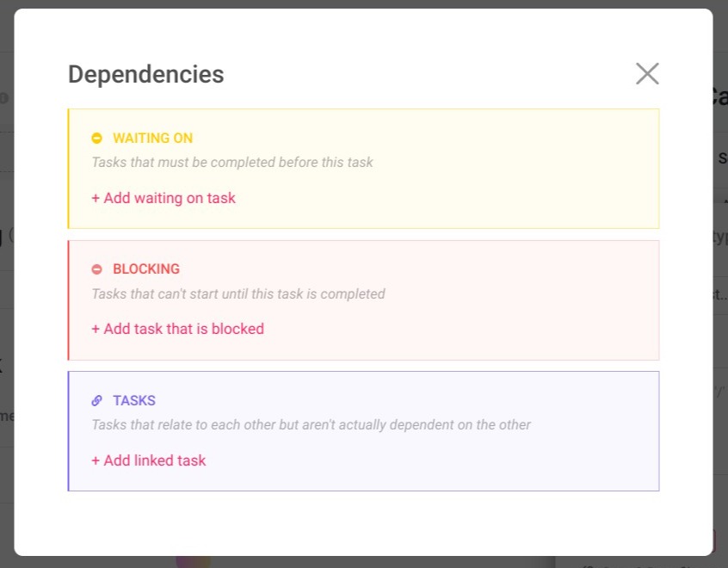
Task: Close the Dependencies dialog
Action: tap(647, 74)
